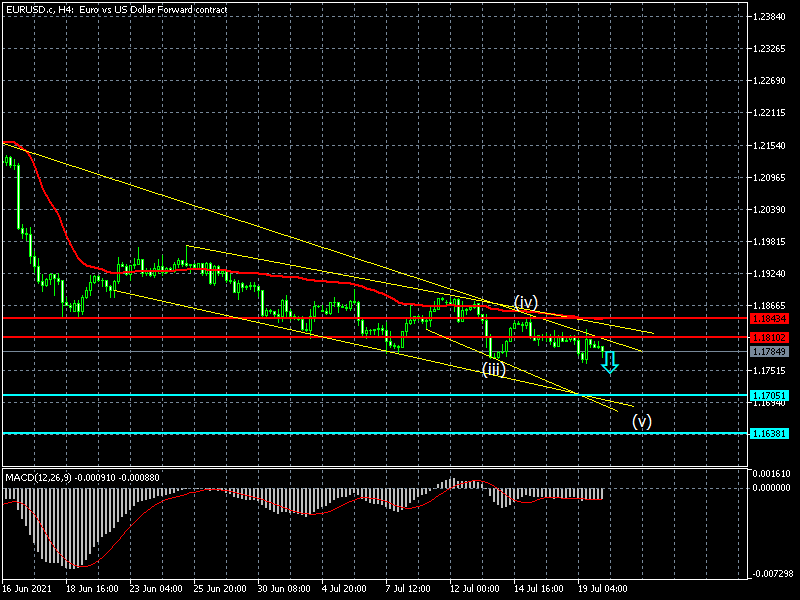Click the 16 Jun 2021 date label
The width and height of the screenshot is (800, 600).
[28, 588]
